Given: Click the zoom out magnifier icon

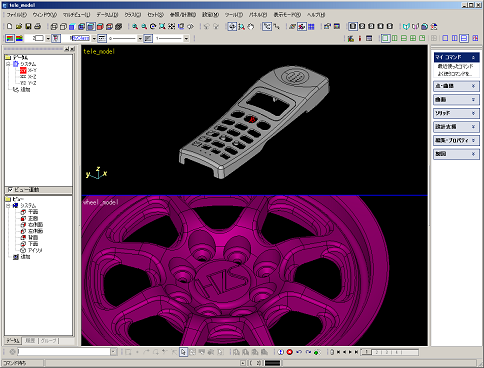Looking at the screenshot, I should (144, 26).
